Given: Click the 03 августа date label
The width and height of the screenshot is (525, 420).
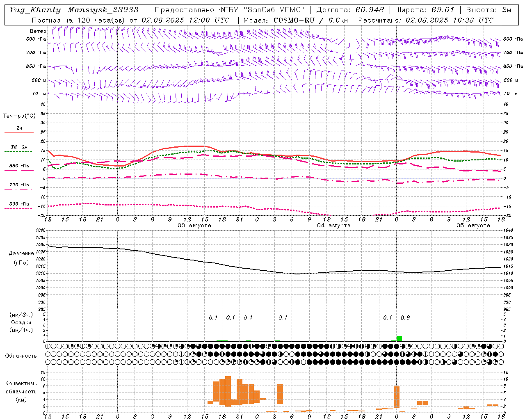Looking at the screenshot, I should pos(194,226).
